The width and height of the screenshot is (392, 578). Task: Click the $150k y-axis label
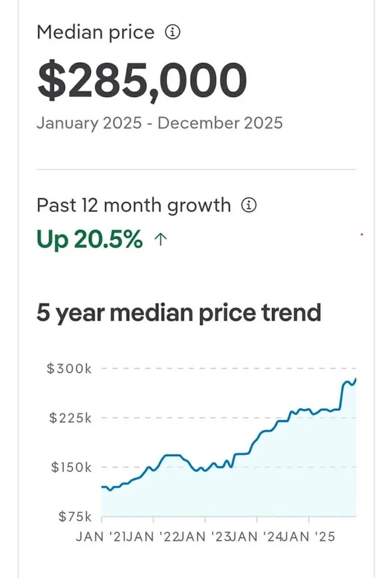pos(69,467)
